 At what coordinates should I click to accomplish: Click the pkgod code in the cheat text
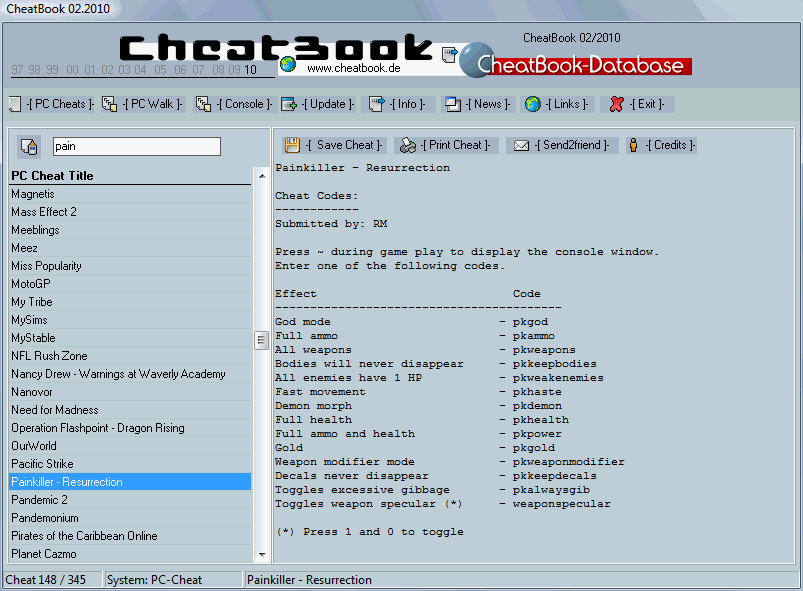pyautogui.click(x=530, y=322)
